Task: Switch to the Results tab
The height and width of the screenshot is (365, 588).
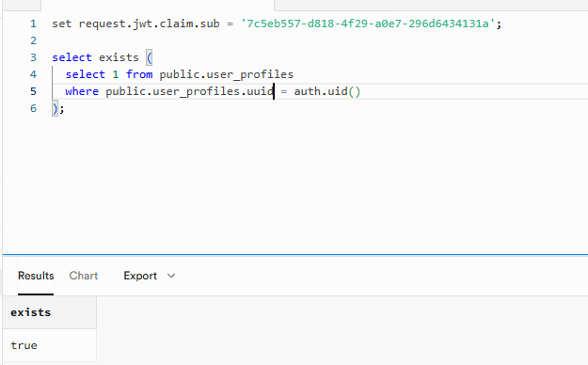Action: point(36,276)
